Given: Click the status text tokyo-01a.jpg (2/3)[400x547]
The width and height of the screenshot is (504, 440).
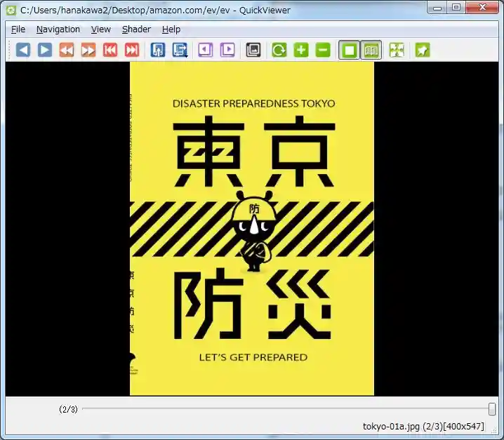Looking at the screenshot, I should [423, 427].
